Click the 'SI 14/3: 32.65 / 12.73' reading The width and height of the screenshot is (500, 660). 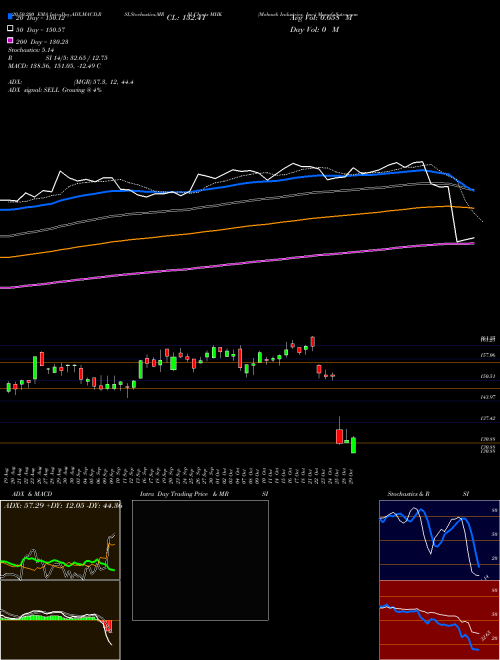[77, 58]
